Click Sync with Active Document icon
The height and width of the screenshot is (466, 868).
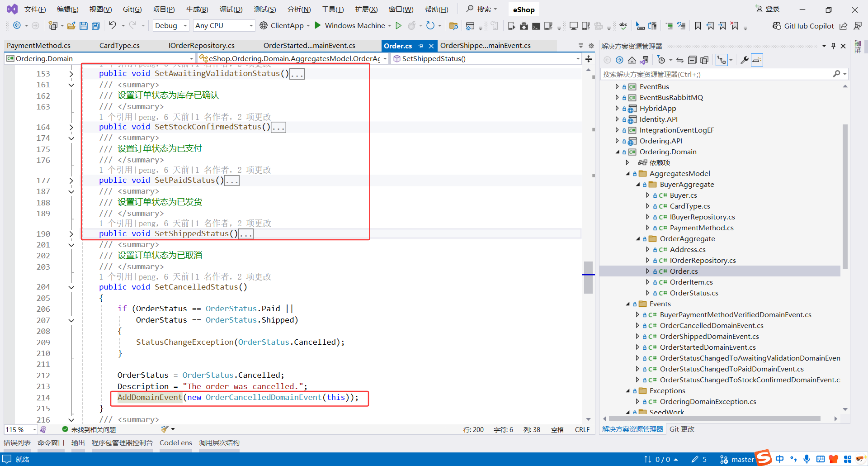(680, 60)
